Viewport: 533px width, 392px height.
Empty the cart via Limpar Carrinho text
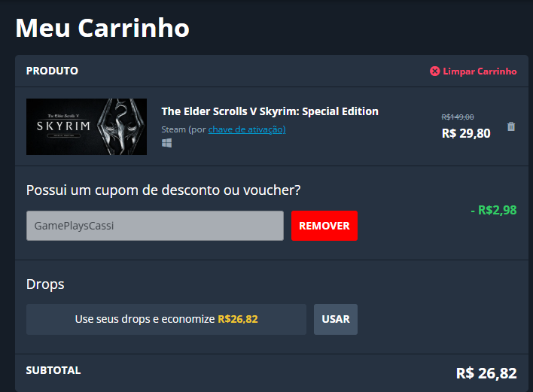tap(480, 71)
